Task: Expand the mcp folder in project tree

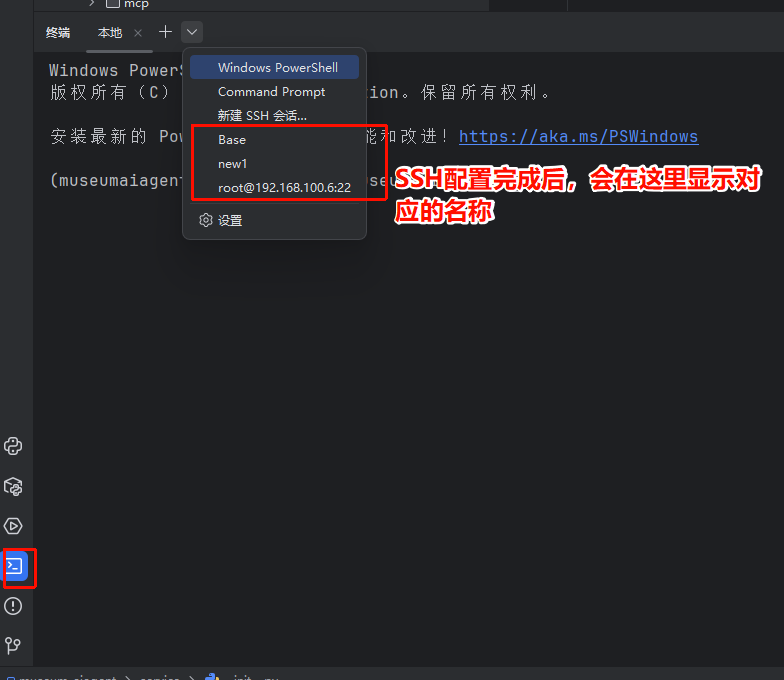Action: pyautogui.click(x=92, y=4)
